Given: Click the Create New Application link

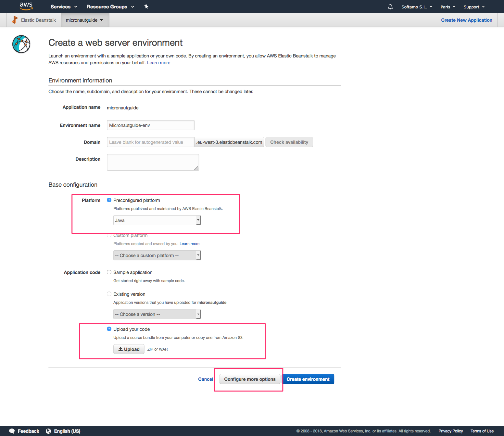Looking at the screenshot, I should [466, 20].
